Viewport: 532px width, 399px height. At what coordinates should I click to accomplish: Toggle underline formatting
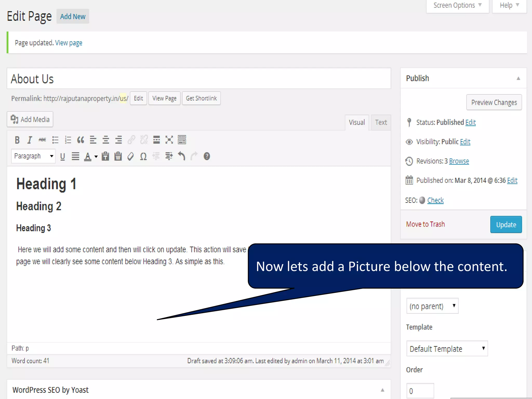pos(62,156)
